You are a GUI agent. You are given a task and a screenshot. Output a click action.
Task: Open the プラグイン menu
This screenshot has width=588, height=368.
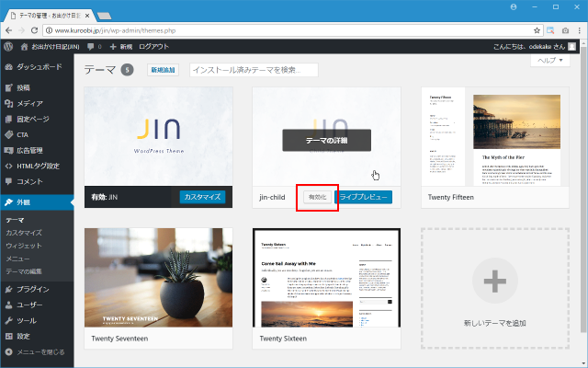(x=37, y=289)
